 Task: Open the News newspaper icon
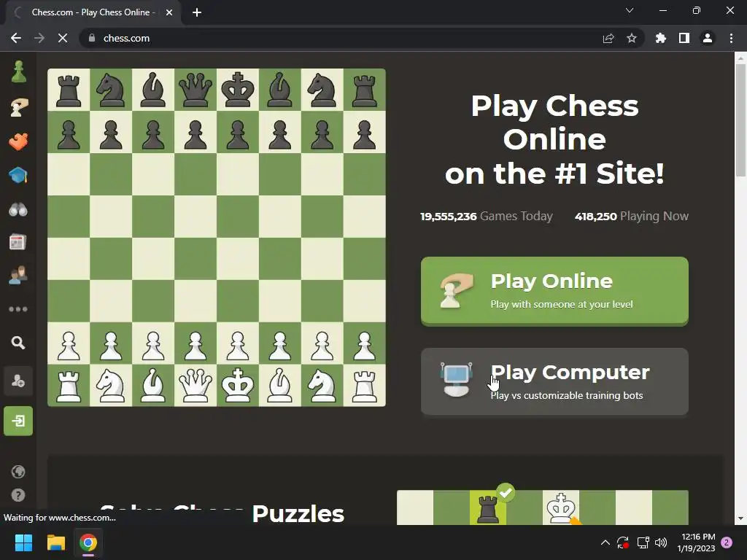(18, 242)
